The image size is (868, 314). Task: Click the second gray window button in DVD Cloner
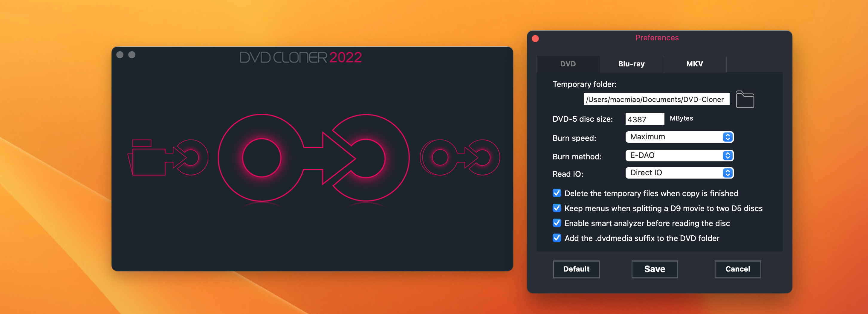[x=132, y=55]
